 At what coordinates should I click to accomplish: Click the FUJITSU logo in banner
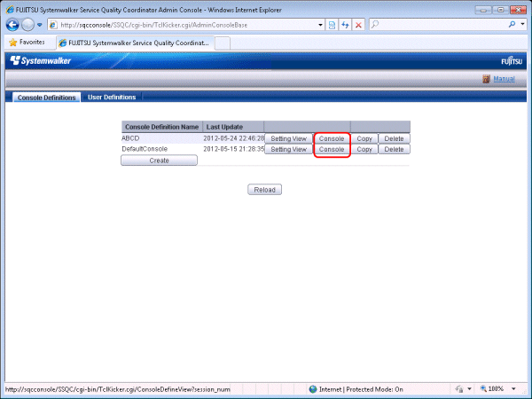[512, 61]
